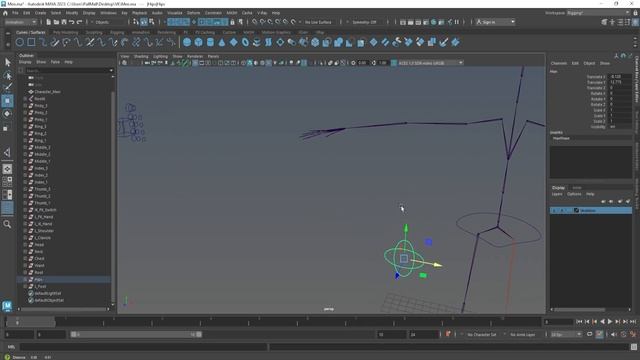This screenshot has width=640, height=360.
Task: Add a polygon cylinder from shelf
Action: point(210,42)
